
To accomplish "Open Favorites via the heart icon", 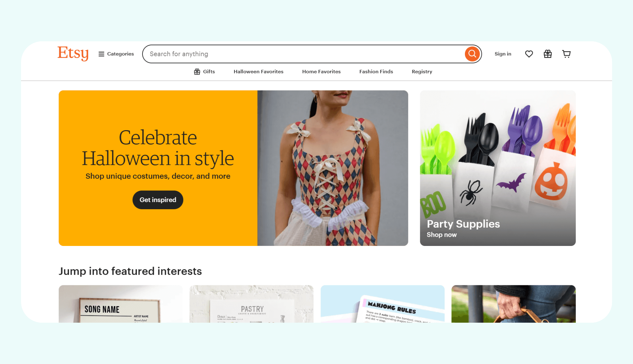I will 529,54.
